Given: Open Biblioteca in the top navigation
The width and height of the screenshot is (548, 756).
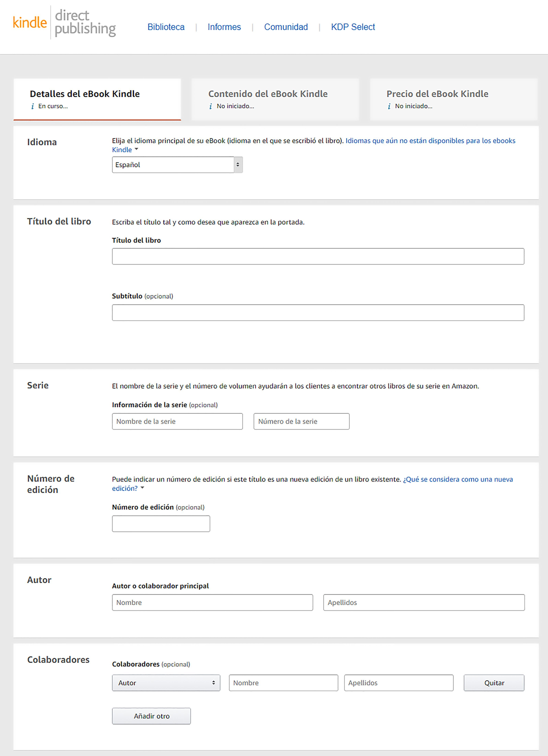Looking at the screenshot, I should (166, 27).
